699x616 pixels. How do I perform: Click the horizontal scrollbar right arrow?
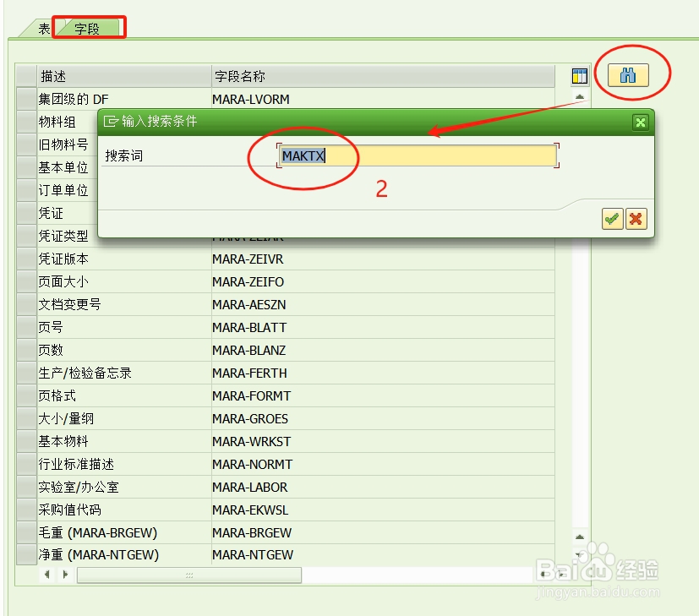(66, 574)
